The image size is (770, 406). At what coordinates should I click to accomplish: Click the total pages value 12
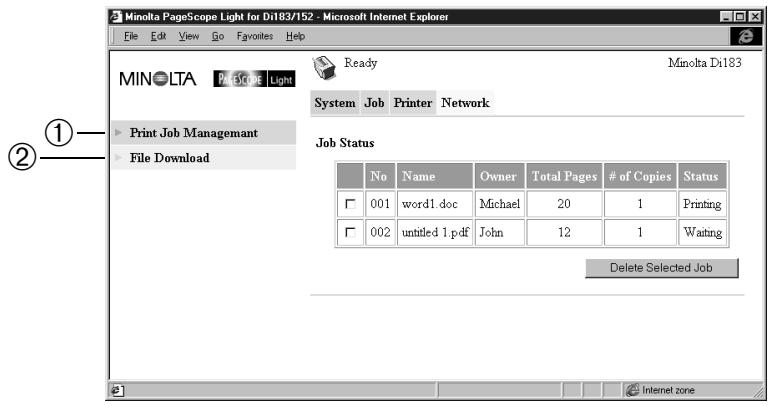[564, 233]
